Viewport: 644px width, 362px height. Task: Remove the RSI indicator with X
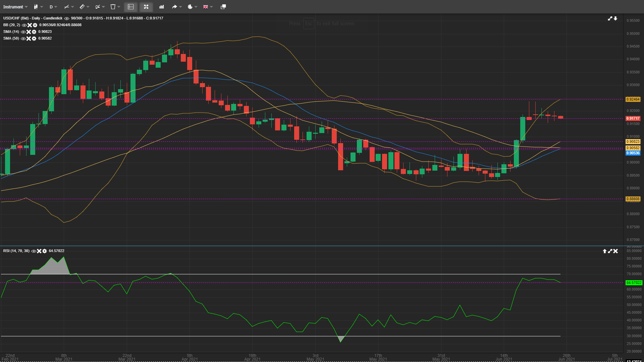39,251
